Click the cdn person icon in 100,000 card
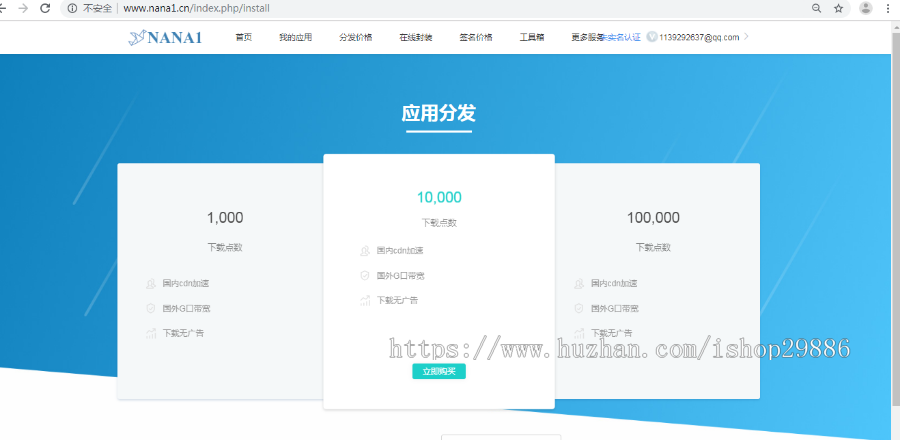Viewport: 900px width, 440px height. 579,283
